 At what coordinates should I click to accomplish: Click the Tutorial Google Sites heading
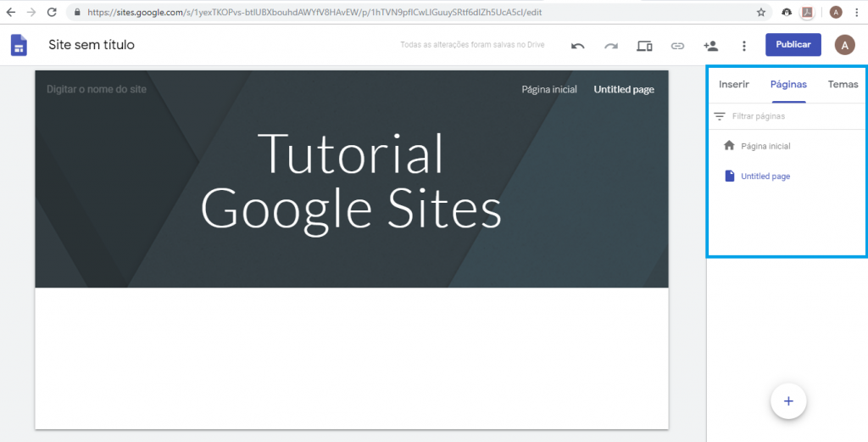(x=351, y=181)
